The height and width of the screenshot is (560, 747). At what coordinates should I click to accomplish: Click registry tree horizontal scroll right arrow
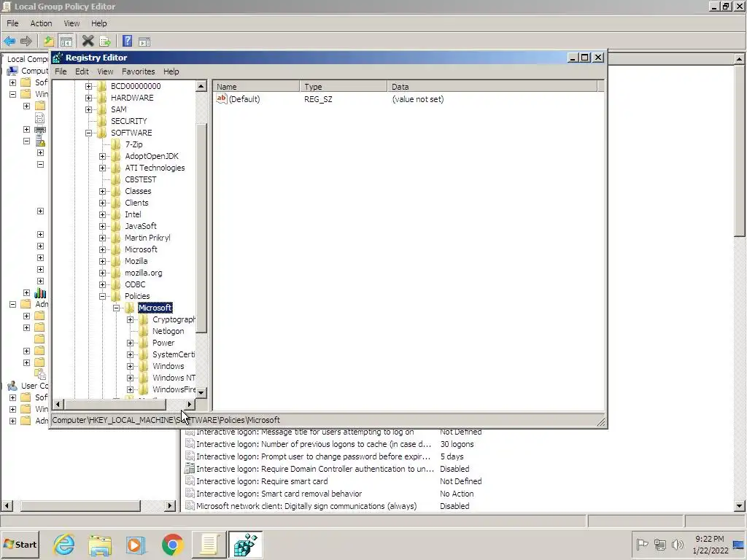click(190, 404)
